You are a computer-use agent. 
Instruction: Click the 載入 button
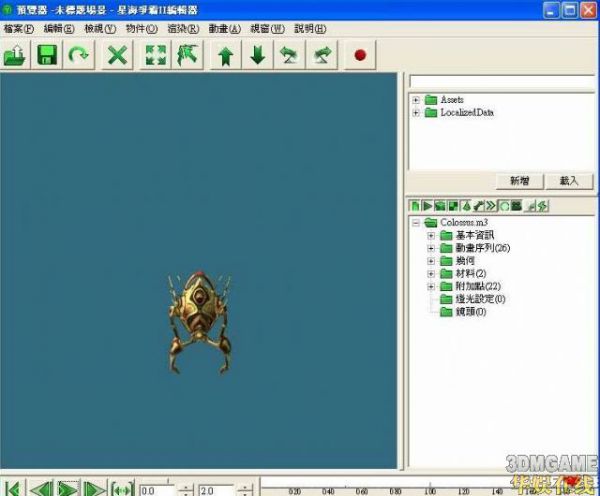tap(569, 181)
